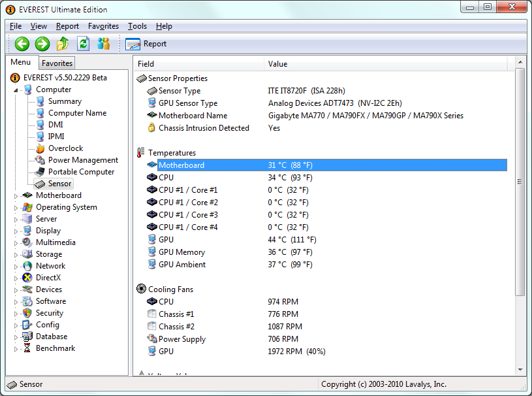
Task: Click the Report button in toolbar
Action: pos(146,44)
